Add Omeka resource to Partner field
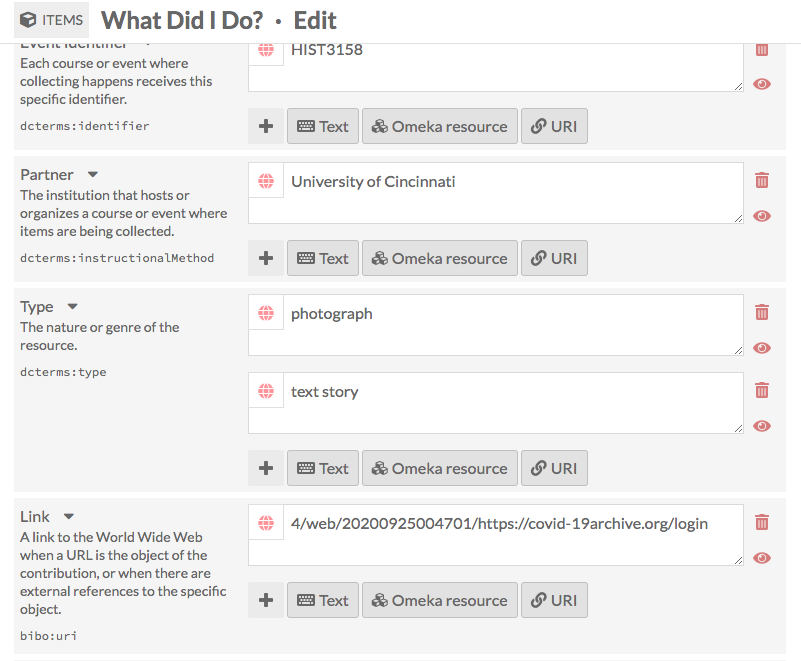Screen dimensions: 801x661 440,258
